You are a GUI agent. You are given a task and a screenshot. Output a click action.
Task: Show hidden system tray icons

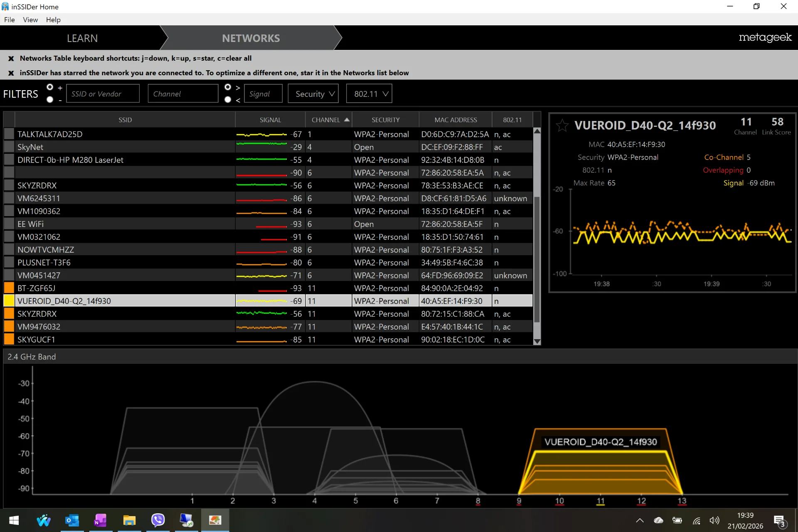[x=640, y=520]
